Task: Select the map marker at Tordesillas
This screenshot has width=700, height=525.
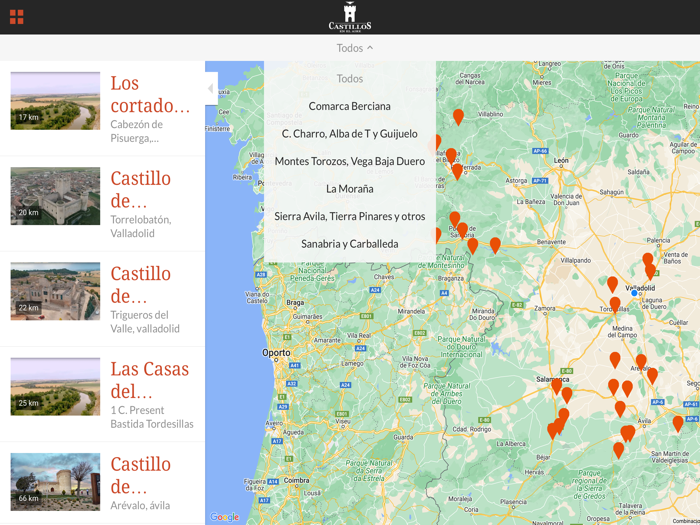Action: coord(615,305)
